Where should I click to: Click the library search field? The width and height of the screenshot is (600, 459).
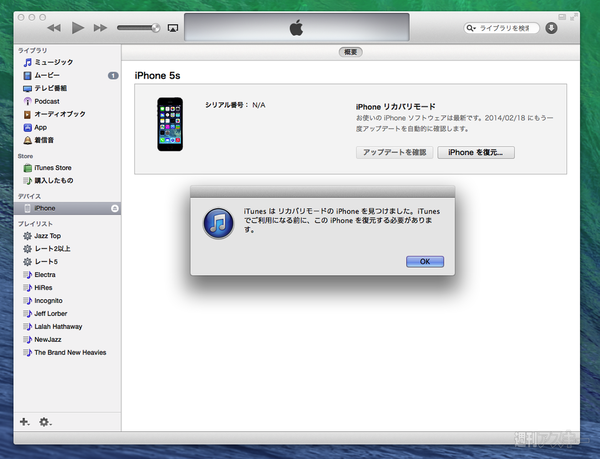501,28
